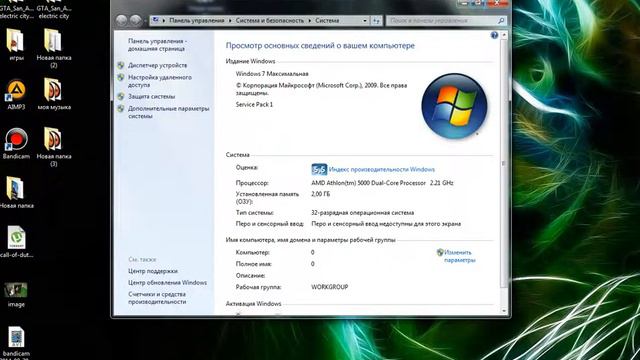Screen dimensions: 640x360
Task: Click search magnifier icon in search box
Action: (x=501, y=20)
